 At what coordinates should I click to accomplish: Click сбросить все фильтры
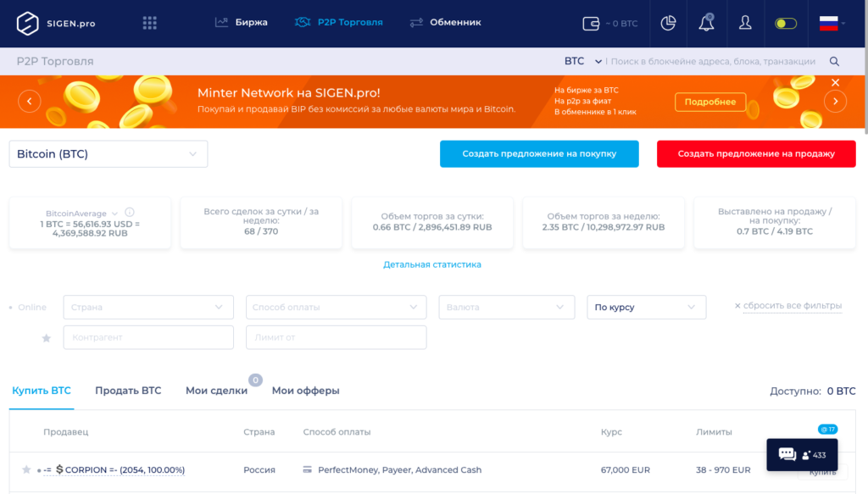pyautogui.click(x=787, y=305)
